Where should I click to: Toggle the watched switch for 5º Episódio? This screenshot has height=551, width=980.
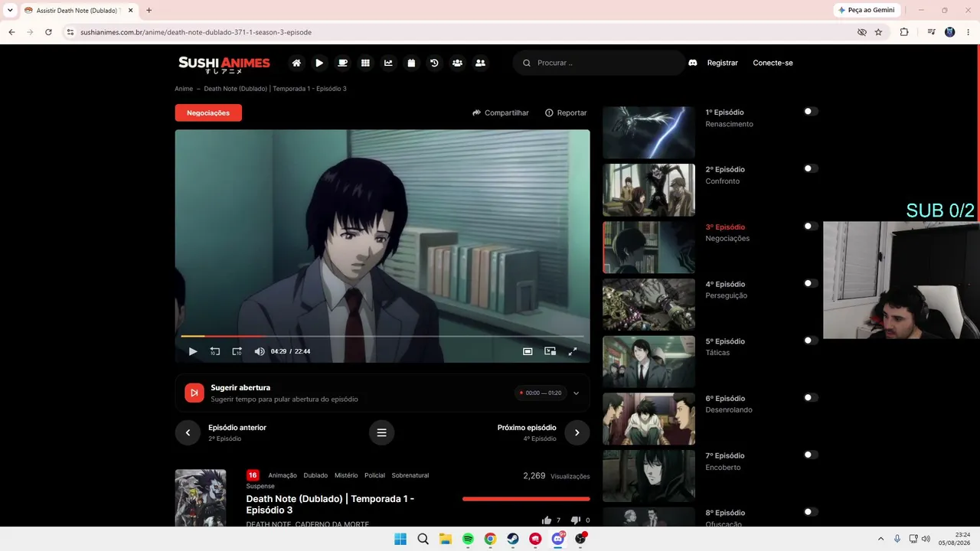(811, 341)
